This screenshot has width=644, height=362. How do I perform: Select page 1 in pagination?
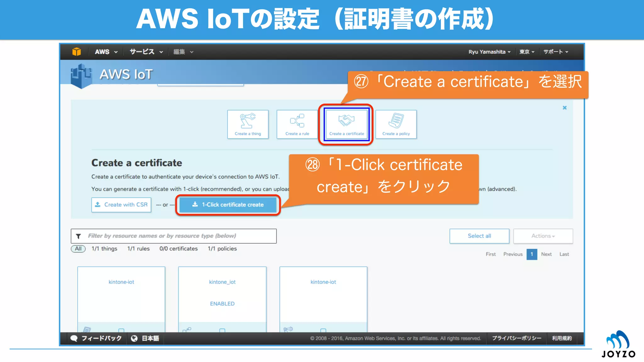(x=532, y=254)
